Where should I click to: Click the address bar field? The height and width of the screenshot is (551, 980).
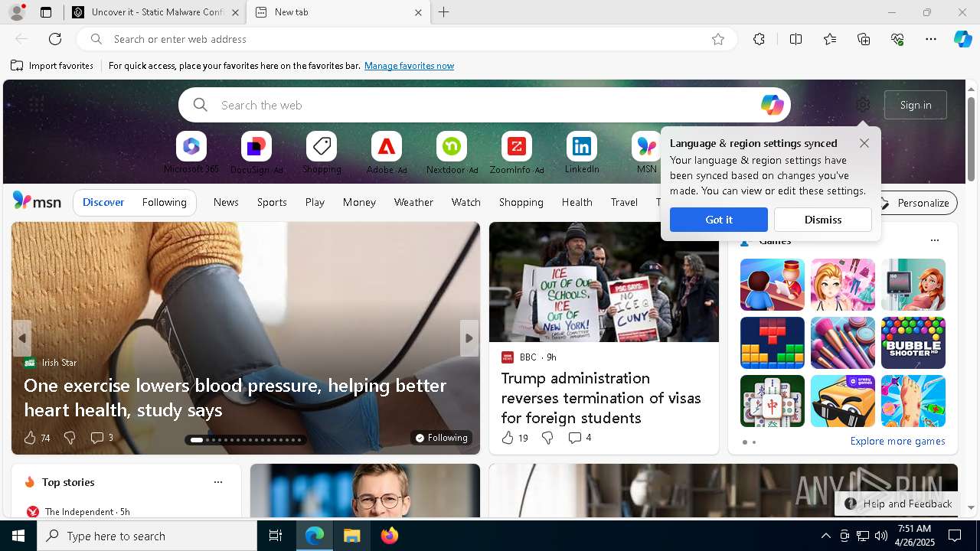point(406,39)
